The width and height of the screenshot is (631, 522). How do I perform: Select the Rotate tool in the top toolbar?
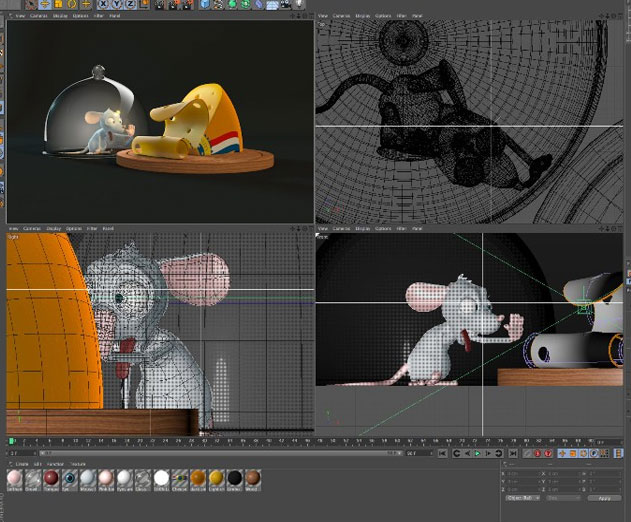click(72, 4)
